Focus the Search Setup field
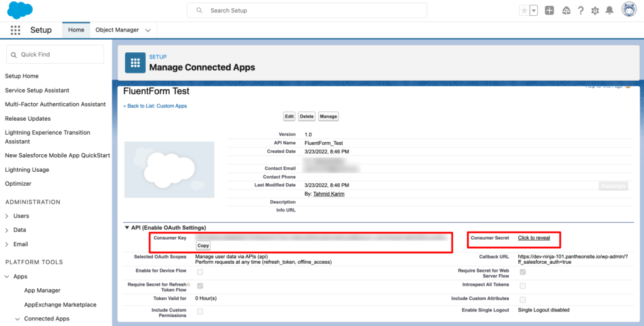 pyautogui.click(x=307, y=10)
